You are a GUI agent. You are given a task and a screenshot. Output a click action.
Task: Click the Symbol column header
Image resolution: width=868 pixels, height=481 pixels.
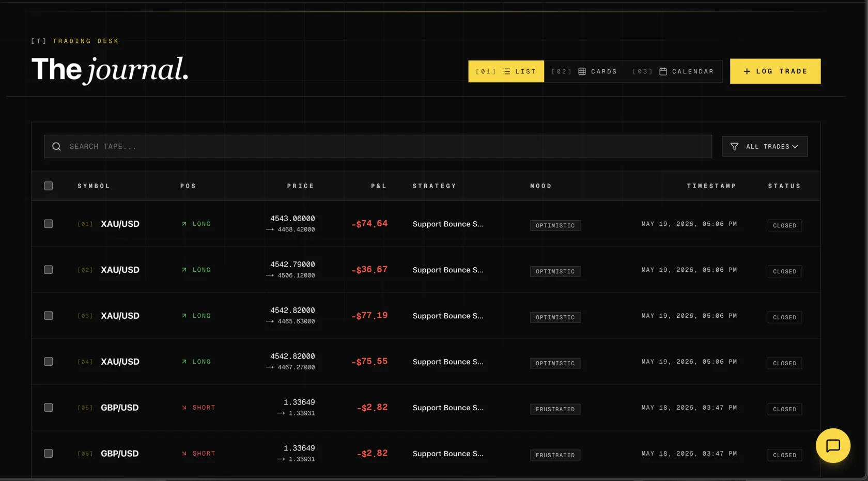[94, 186]
